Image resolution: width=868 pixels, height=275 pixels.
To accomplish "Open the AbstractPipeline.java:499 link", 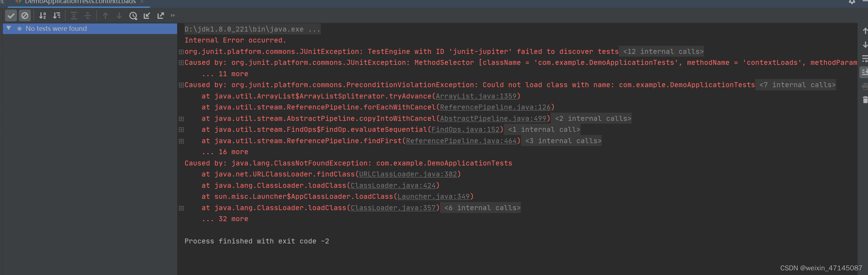I will [x=493, y=119].
